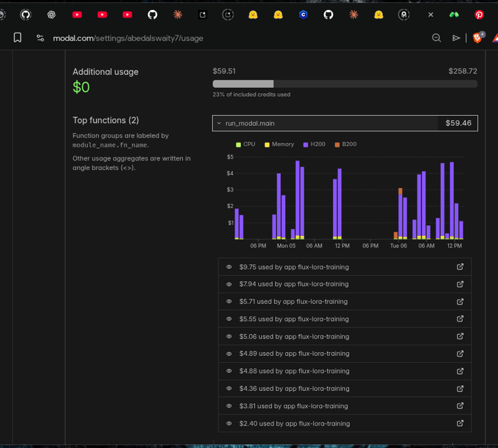Screen dimensions: 498x448
Task: Toggle the eye icon on the $5.55 row
Action: click(229, 319)
